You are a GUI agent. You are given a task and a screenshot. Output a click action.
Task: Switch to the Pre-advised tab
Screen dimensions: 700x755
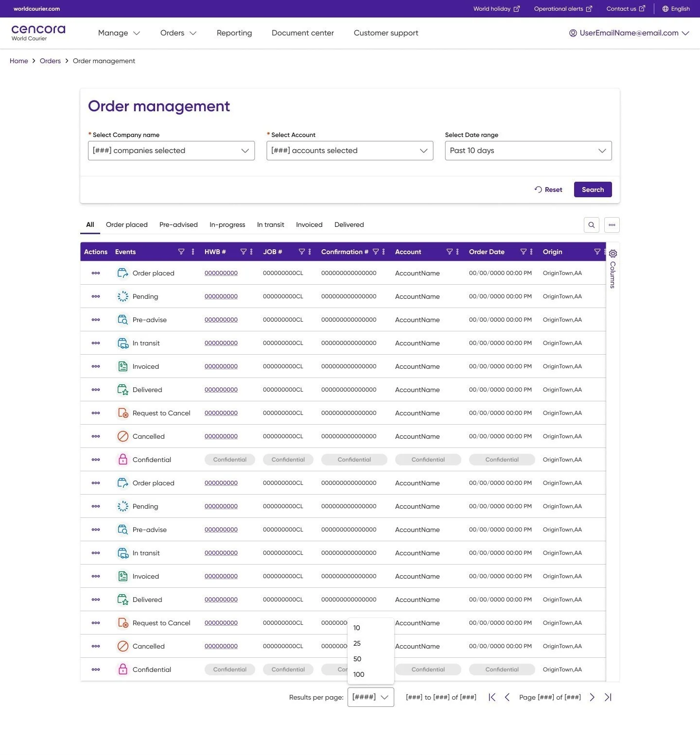pos(178,225)
